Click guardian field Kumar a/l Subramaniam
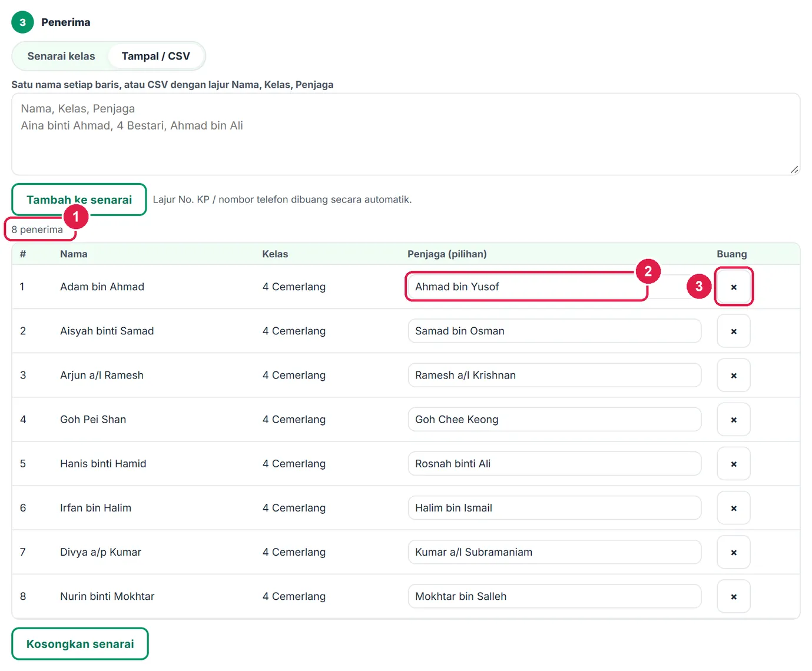 (x=554, y=552)
